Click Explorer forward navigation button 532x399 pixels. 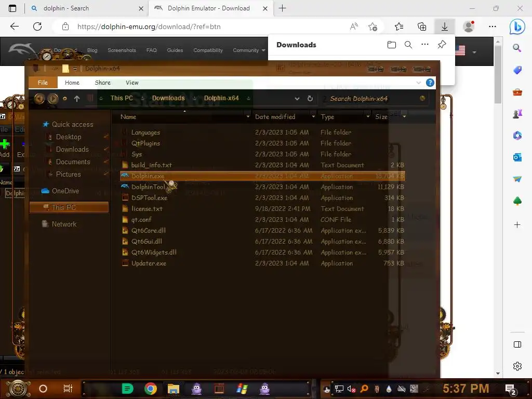click(53, 98)
